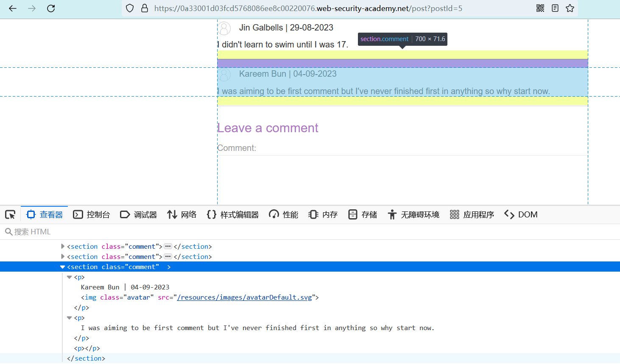This screenshot has width=620, height=364.
Task: Select the 'Kareem Bun | 04-09-2023' text node
Action: click(x=125, y=287)
